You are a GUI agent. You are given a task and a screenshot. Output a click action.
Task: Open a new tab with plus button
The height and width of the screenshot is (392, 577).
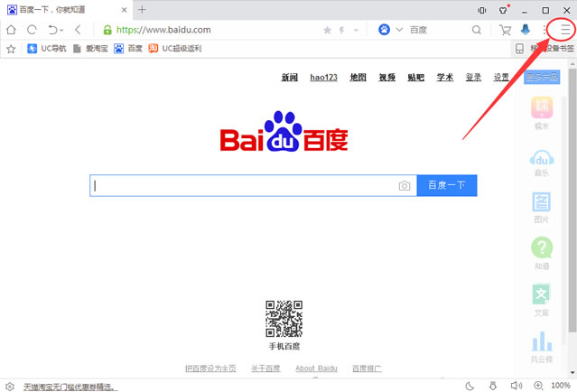coord(142,10)
